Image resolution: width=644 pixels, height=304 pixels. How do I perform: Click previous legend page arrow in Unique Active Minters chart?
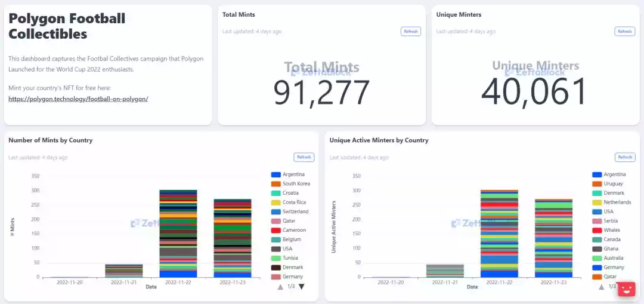601,287
